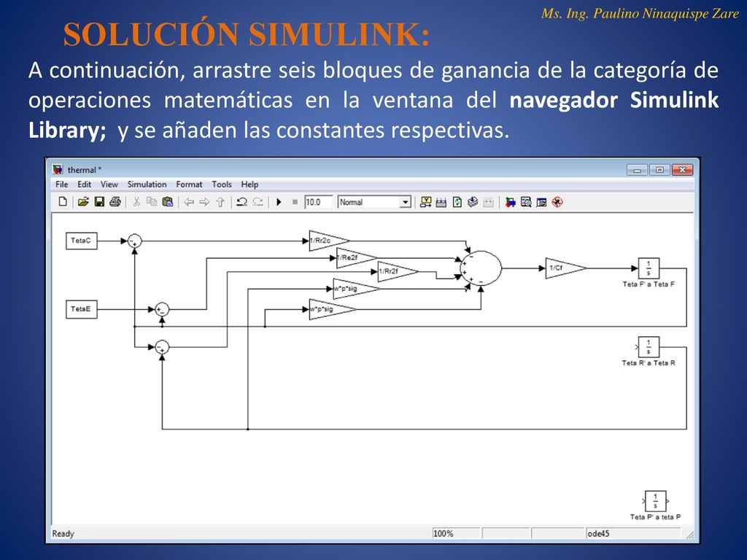747x560 pixels.
Task: Close the thermal window
Action: point(682,170)
